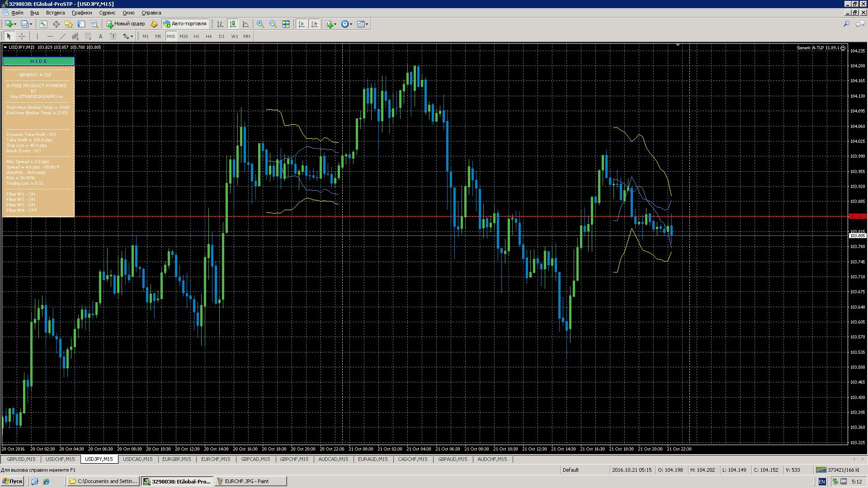Switch to M30 timeframe

[x=184, y=36]
